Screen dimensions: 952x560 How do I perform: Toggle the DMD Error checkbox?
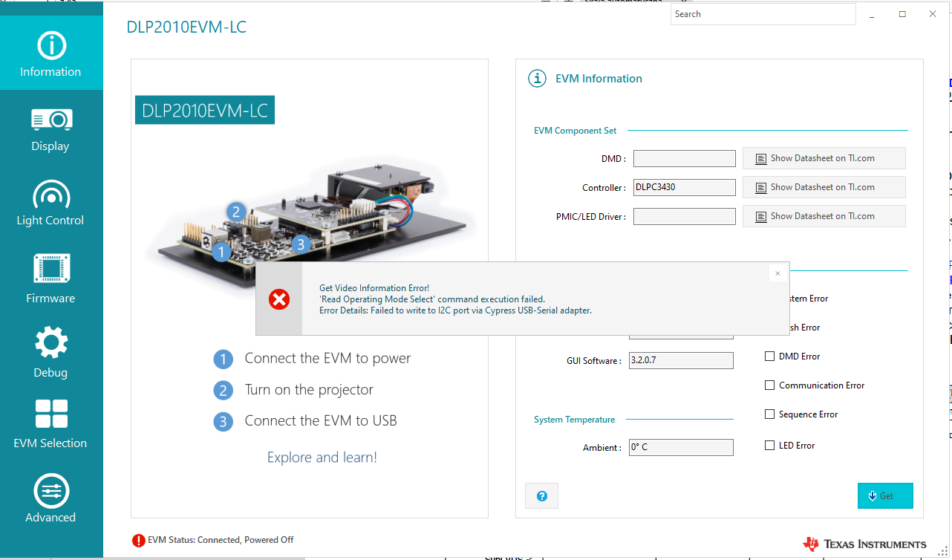(x=769, y=356)
